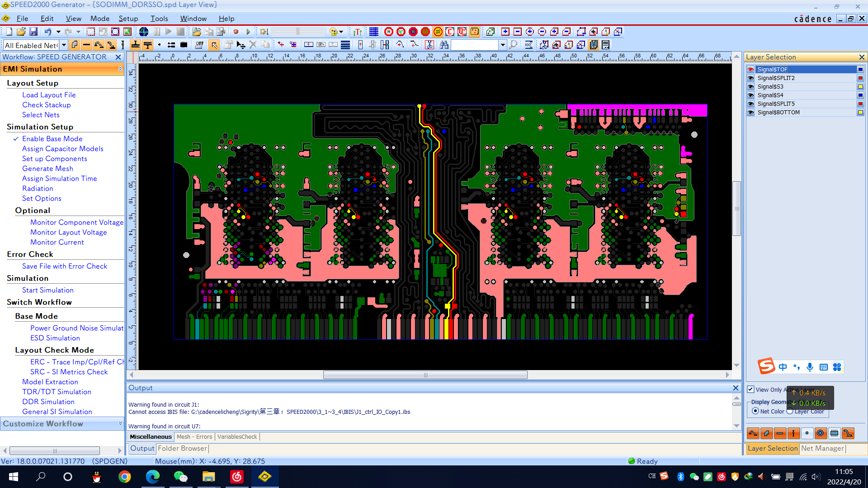Open the Setup menu
Image resolution: width=868 pixels, height=488 pixels.
(128, 19)
